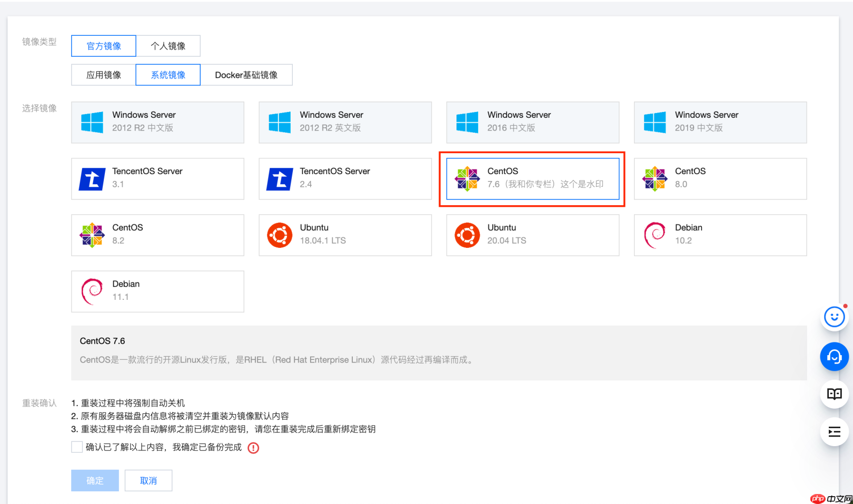The height and width of the screenshot is (504, 853).
Task: Open the headset customer support icon
Action: pyautogui.click(x=834, y=357)
